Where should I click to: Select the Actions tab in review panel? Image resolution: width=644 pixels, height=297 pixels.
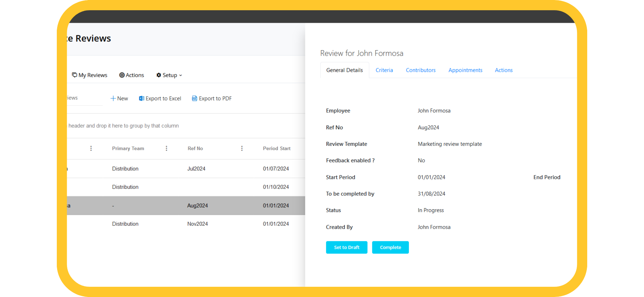(x=503, y=70)
